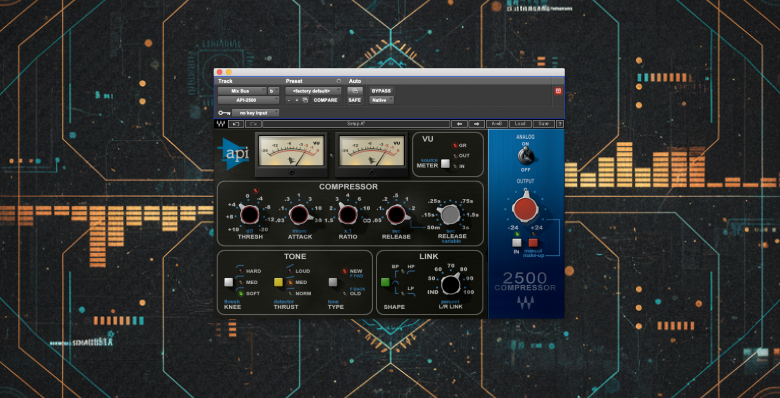Click the NORM thrust LED
Screen dimensions: 780x398
coord(291,294)
